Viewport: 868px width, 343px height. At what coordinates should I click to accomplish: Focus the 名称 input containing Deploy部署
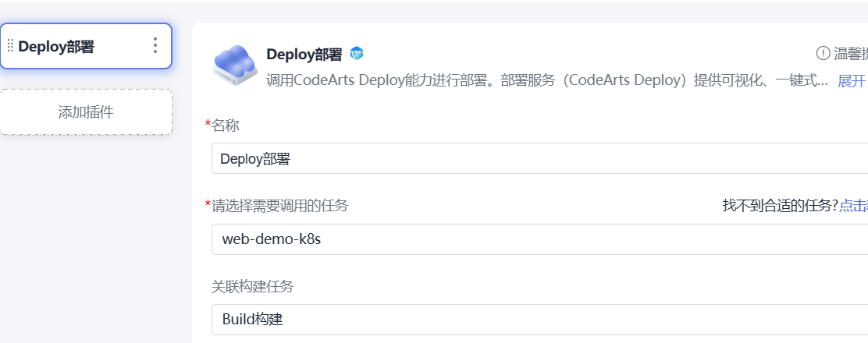[x=539, y=159]
